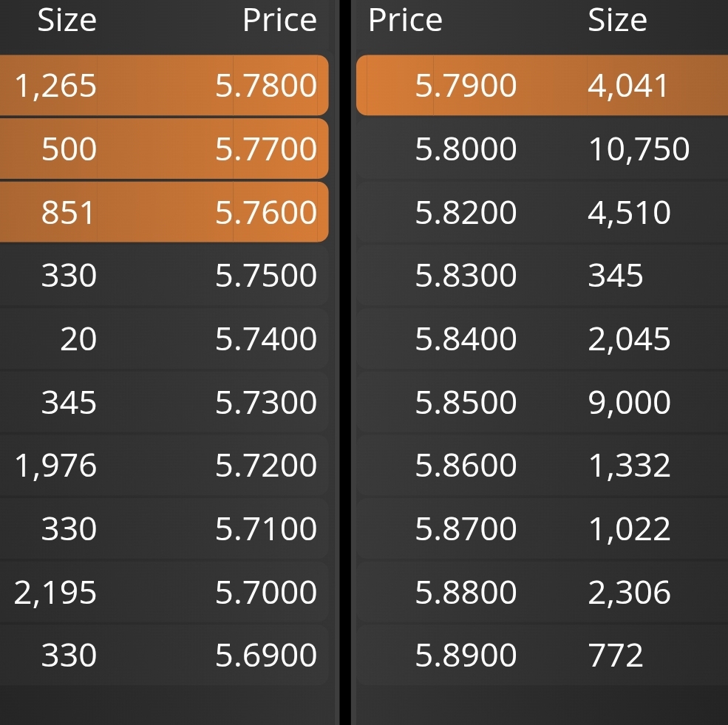
Task: Select bid row with size 20
Action: click(x=164, y=338)
